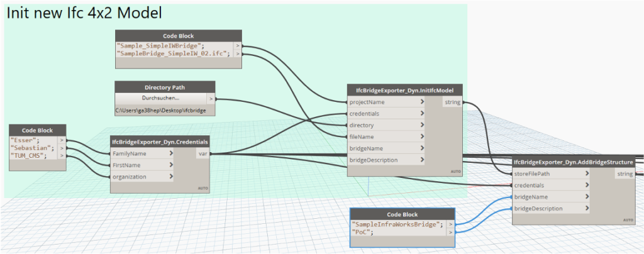Select Code Block header above "Esser"

pyautogui.click(x=37, y=130)
